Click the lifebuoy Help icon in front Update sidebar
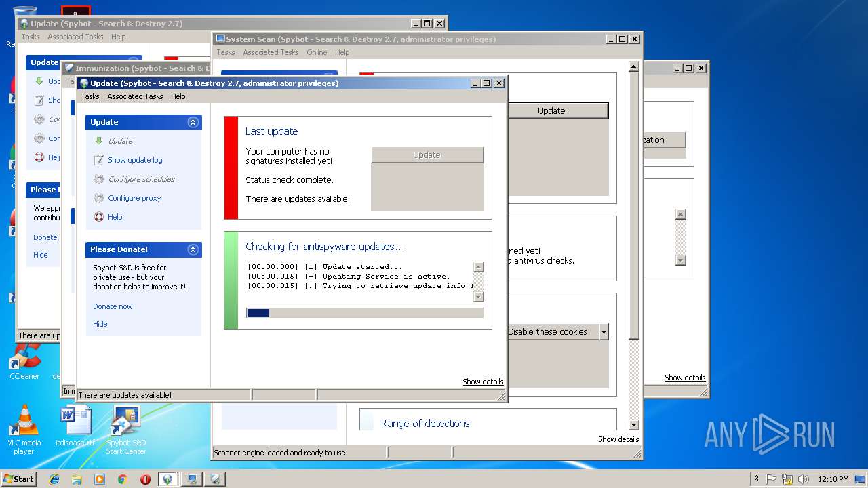Image resolution: width=868 pixels, height=488 pixels. (x=98, y=217)
